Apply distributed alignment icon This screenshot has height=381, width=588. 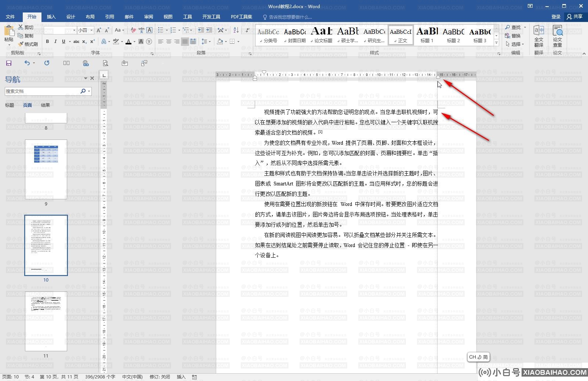pos(193,41)
